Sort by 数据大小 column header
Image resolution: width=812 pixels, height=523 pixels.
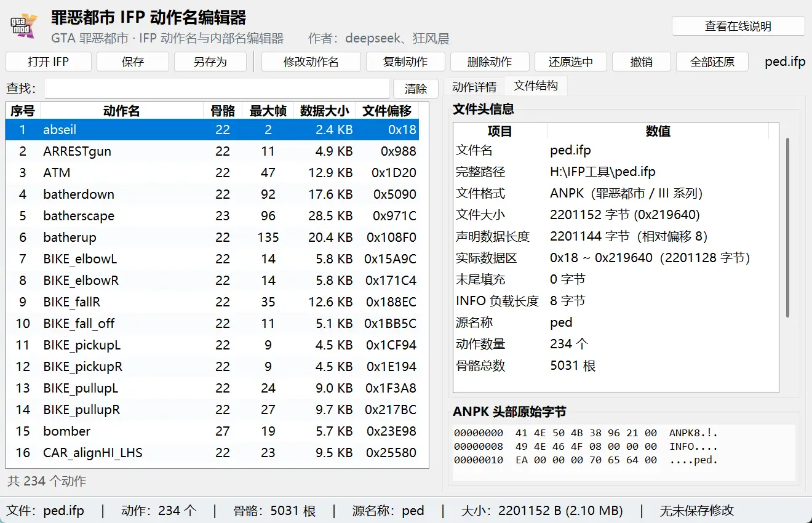[325, 111]
